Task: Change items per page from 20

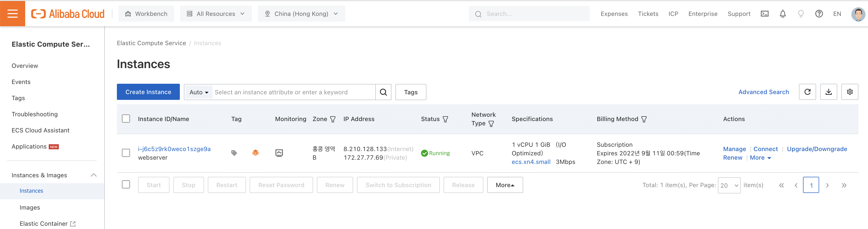Action: tap(729, 185)
